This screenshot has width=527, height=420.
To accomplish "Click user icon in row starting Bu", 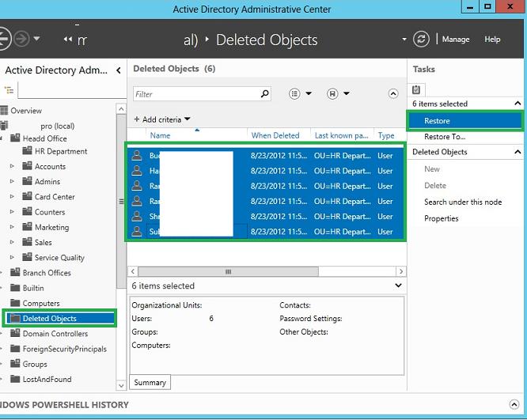I will coord(137,155).
